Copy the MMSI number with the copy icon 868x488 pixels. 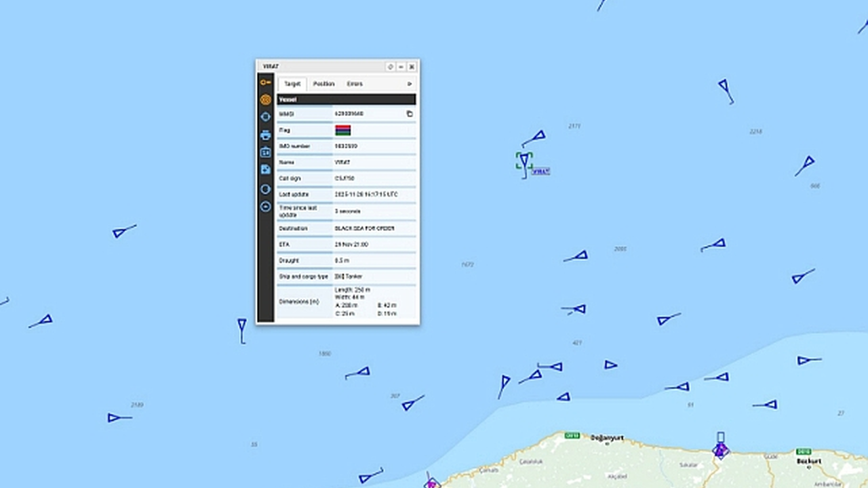[x=409, y=114]
